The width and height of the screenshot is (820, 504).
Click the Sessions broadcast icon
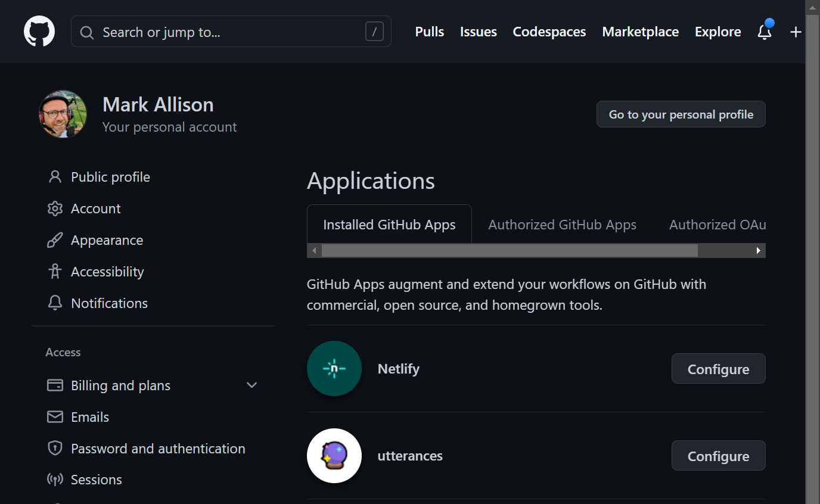pyautogui.click(x=55, y=480)
